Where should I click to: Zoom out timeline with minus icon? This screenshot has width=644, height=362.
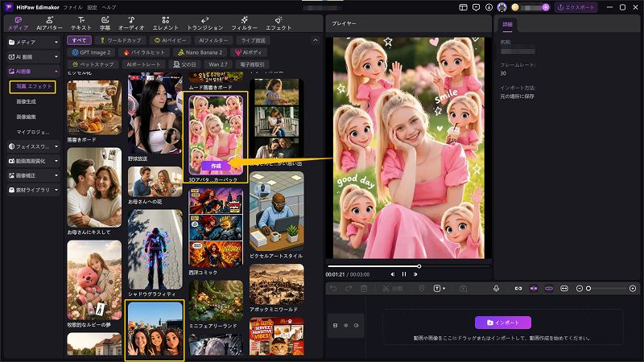pyautogui.click(x=580, y=289)
